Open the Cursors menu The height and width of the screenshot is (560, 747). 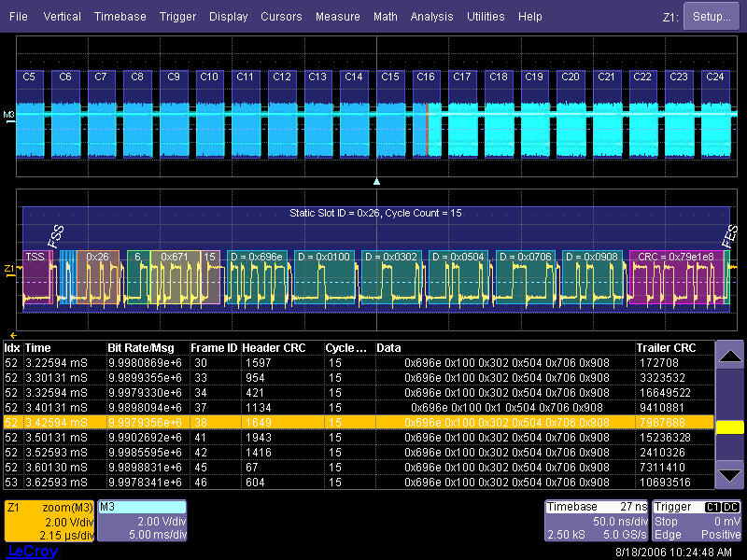point(281,17)
